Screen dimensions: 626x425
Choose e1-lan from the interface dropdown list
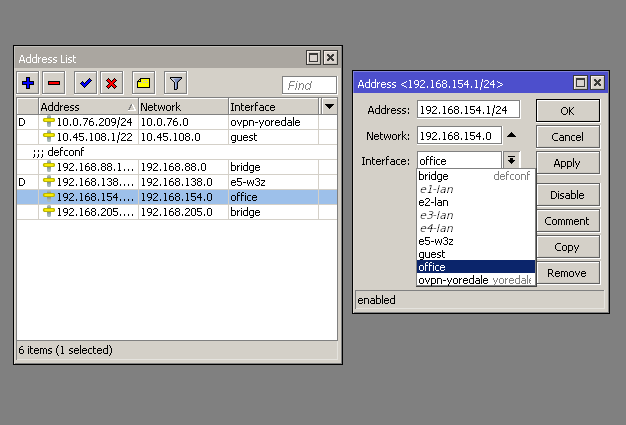(x=475, y=189)
